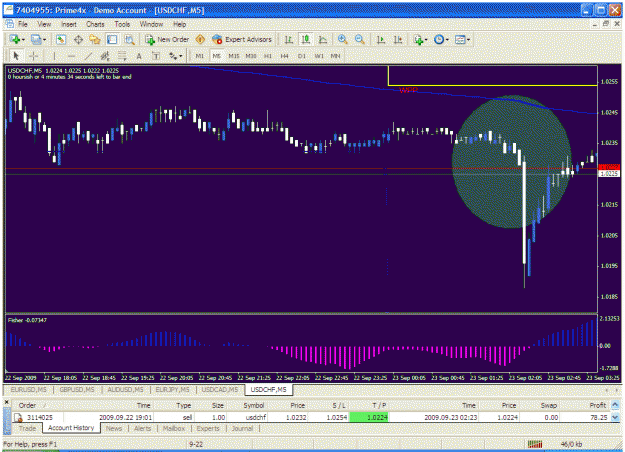Open the Indicators list icon

tap(418, 39)
